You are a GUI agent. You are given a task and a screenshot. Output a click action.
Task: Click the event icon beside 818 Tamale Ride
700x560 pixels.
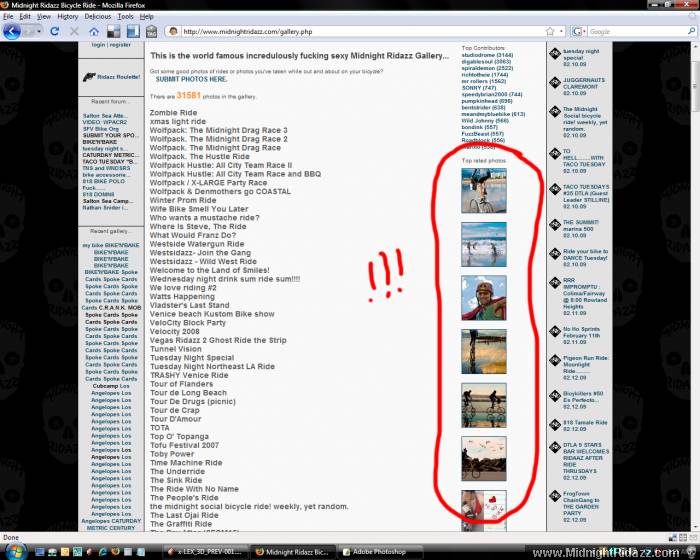pos(555,425)
